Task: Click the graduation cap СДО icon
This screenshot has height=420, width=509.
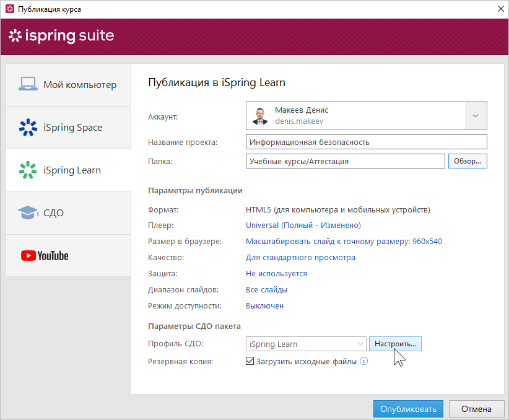Action: point(28,212)
